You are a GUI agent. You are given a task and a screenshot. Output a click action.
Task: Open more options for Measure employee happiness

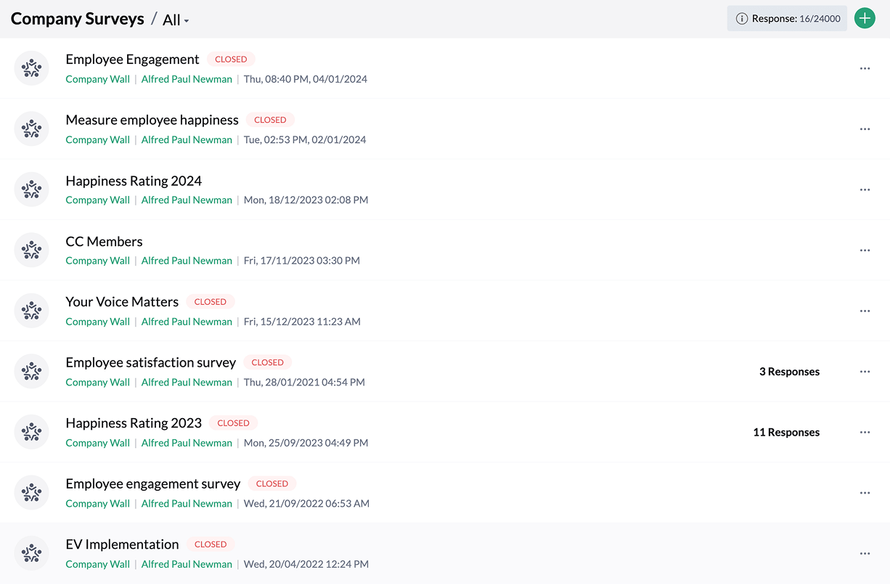point(865,129)
